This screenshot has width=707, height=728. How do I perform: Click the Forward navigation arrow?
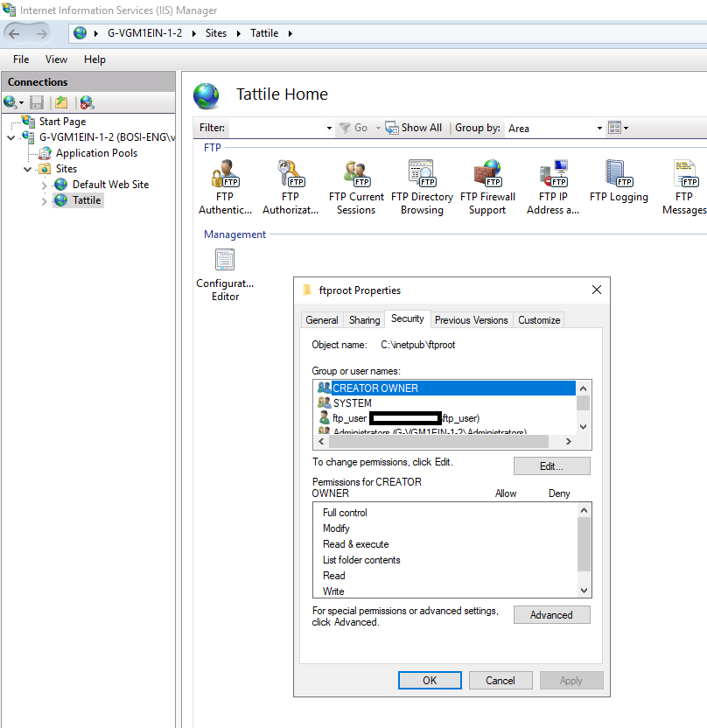42,34
